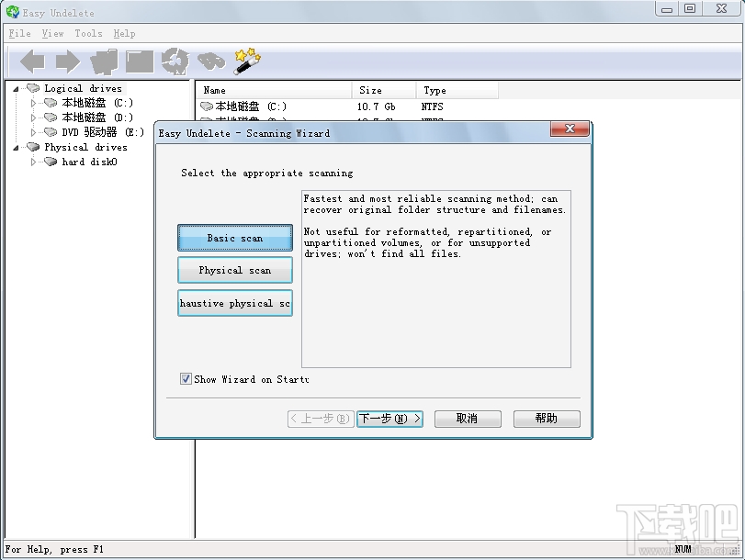
Task: Select the Physical scan option
Action: point(234,270)
